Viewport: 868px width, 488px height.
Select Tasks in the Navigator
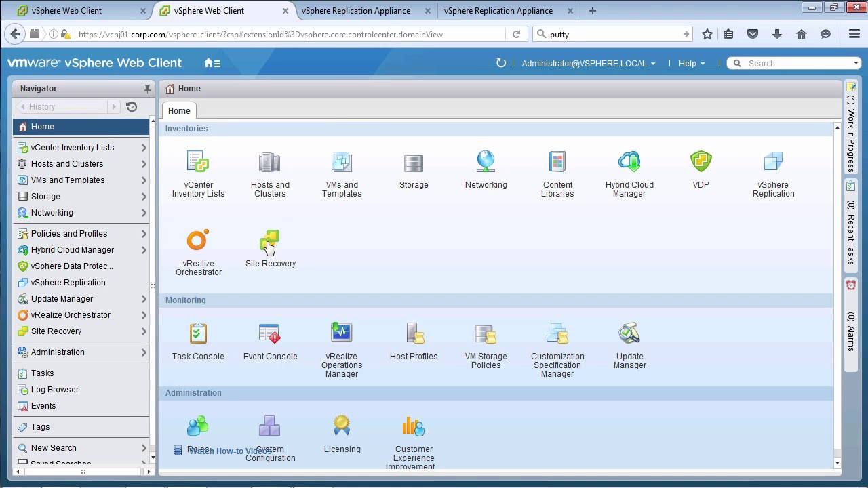click(x=42, y=373)
